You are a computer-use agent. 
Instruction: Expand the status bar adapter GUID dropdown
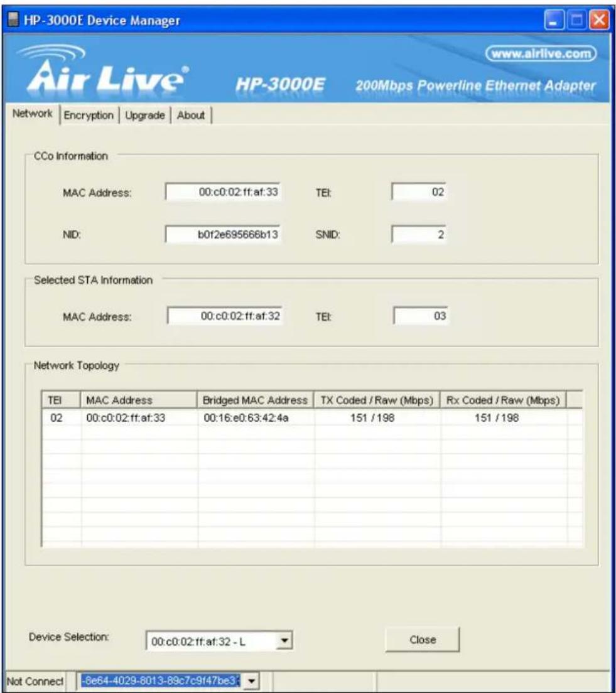click(251, 680)
